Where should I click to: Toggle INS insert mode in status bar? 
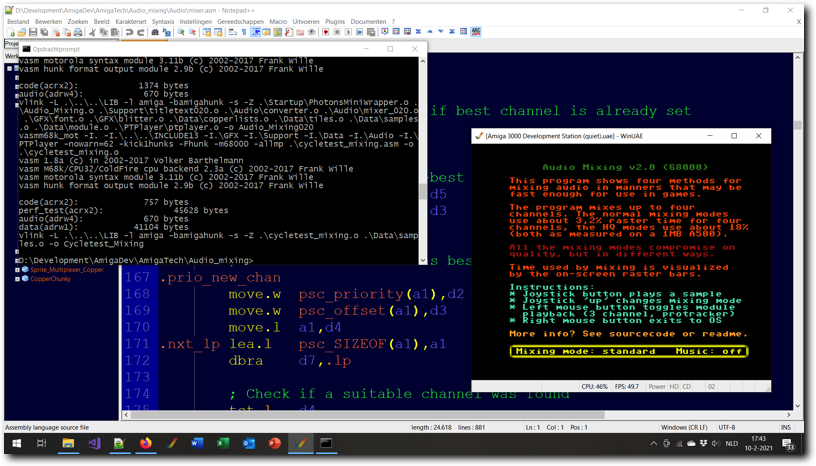tap(785, 427)
